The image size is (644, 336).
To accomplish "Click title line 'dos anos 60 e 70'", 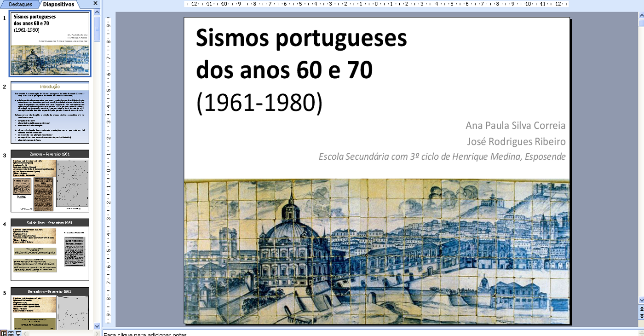I will point(284,70).
